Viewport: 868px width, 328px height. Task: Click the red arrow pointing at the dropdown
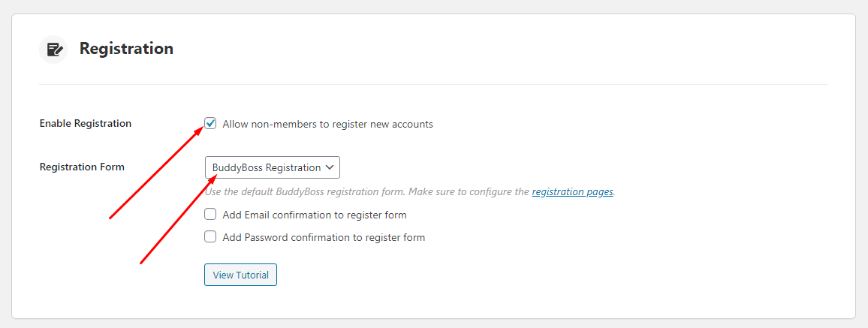178,218
